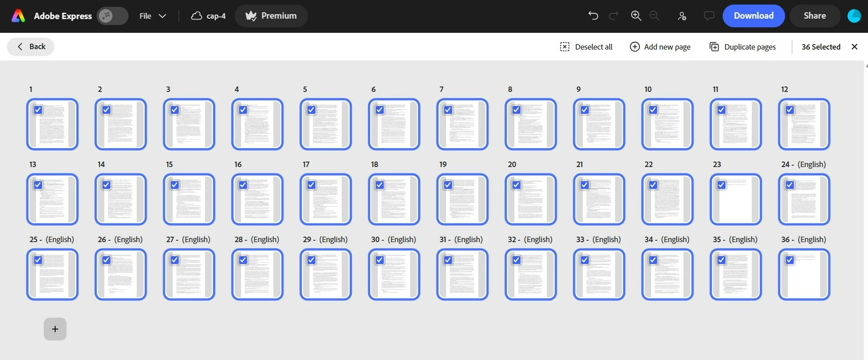Uncheck the checkbox on page 18

point(380,185)
